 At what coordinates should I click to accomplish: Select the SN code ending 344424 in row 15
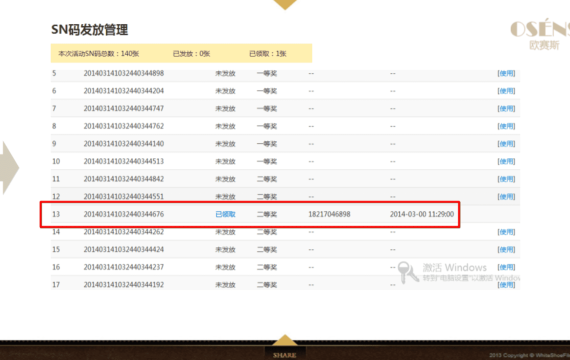click(124, 249)
